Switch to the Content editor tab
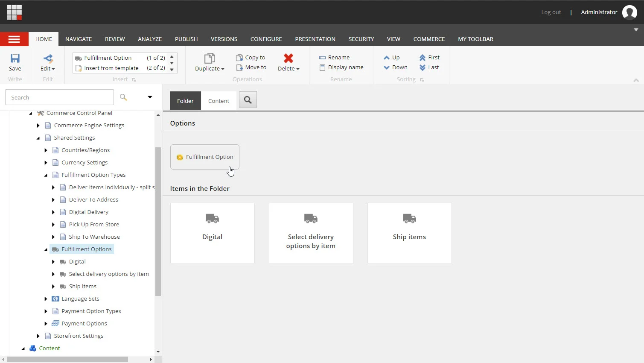644x363 pixels. (x=219, y=101)
